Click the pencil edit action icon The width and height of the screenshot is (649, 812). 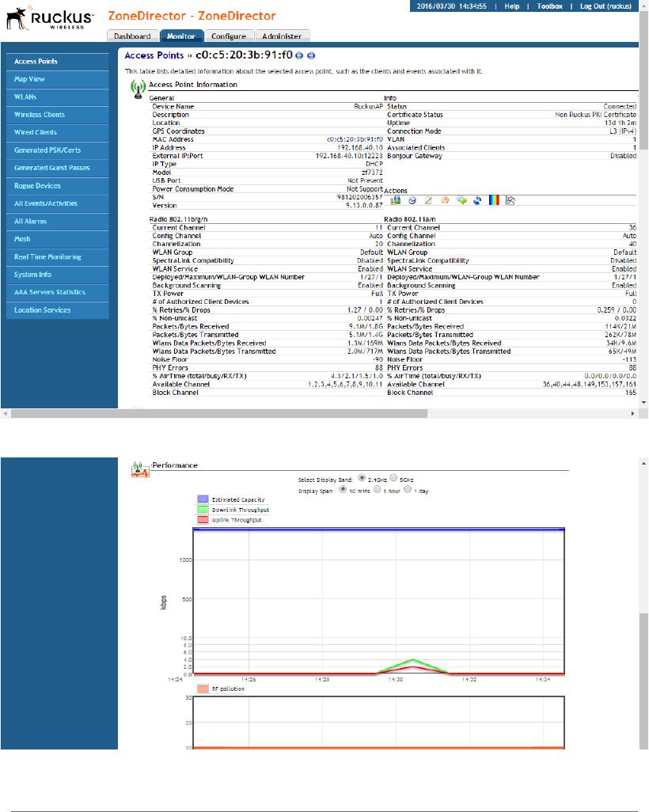click(428, 200)
